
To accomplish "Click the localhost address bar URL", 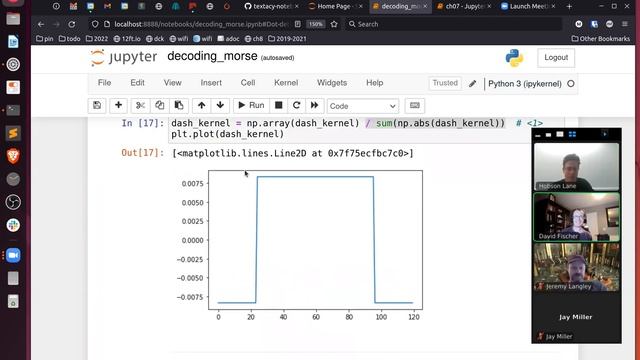I will tap(201, 24).
